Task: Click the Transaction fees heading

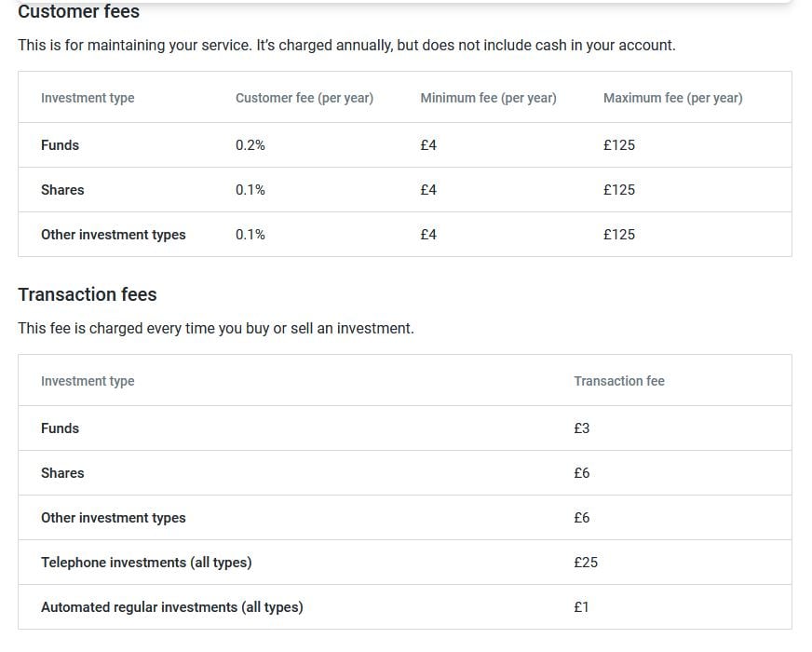Action: tap(88, 294)
